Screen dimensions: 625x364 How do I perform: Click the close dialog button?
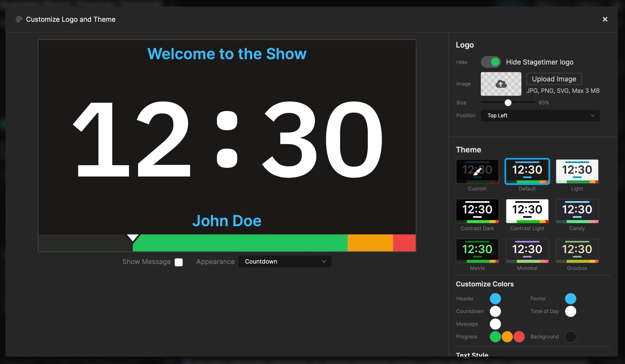click(x=605, y=19)
